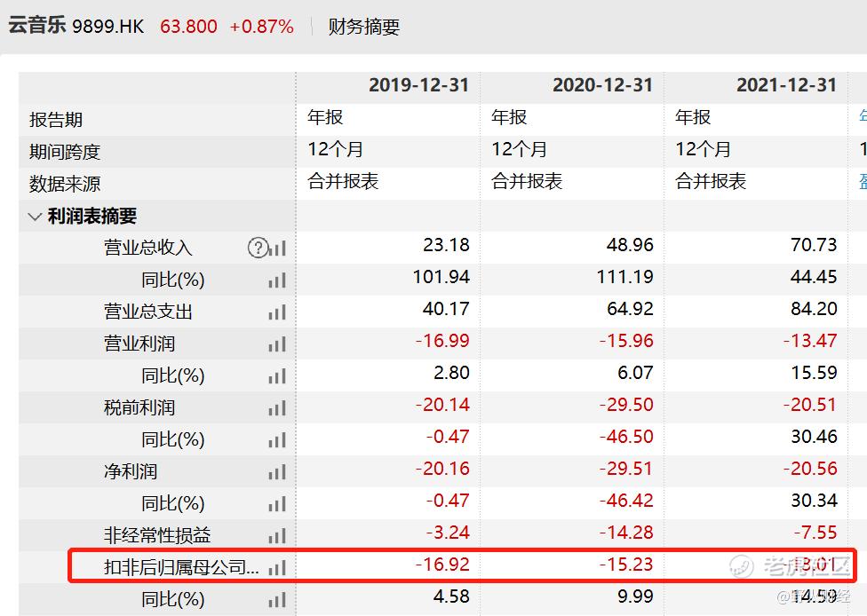
Task: Click 税前利润 value -20.51
Action: (810, 405)
